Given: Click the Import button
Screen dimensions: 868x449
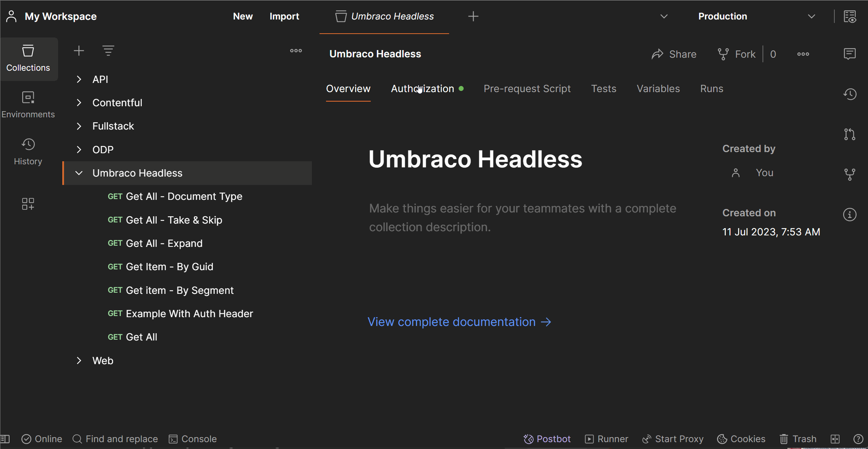Looking at the screenshot, I should click(x=284, y=16).
